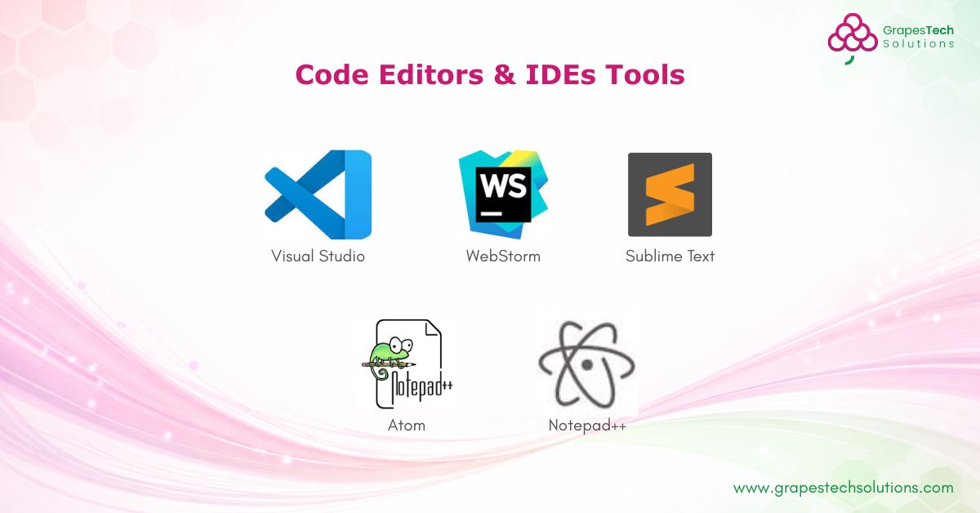This screenshot has height=513, width=980.
Task: Open www.grapestechsolutions.com link
Action: tap(844, 486)
